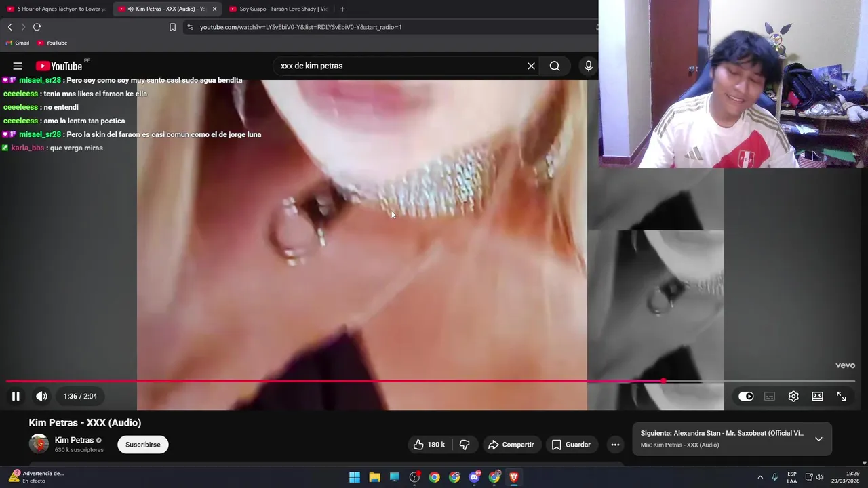The image size is (868, 488).
Task: Mute the tab via its speaker icon
Action: pyautogui.click(x=130, y=9)
